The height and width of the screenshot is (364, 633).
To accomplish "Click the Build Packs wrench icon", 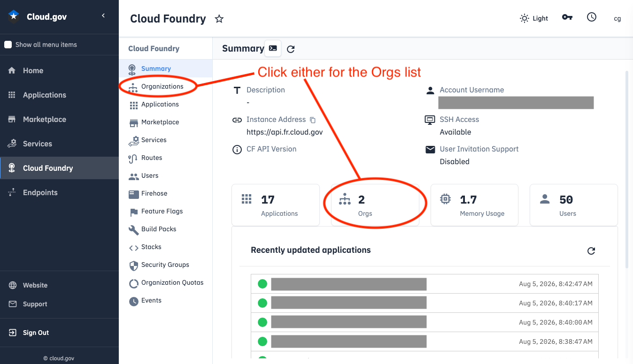I will pyautogui.click(x=133, y=229).
